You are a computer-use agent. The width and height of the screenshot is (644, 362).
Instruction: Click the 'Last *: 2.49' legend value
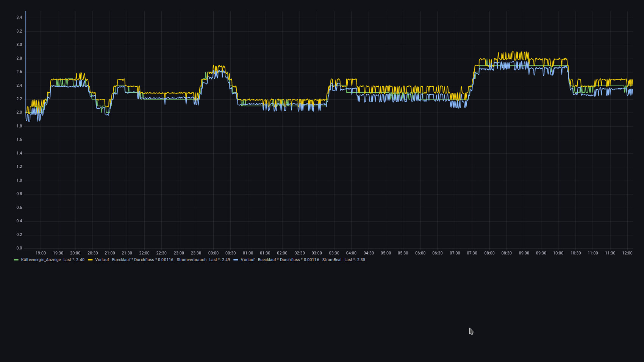219,260
